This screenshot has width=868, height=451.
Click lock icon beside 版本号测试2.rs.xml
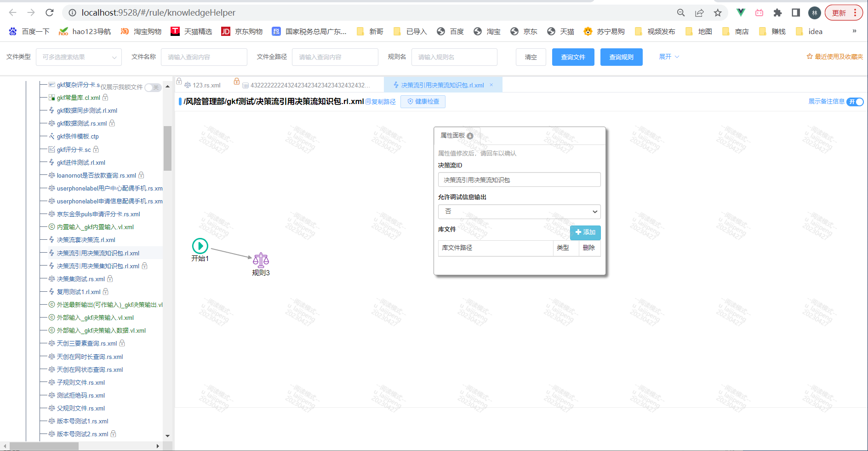[x=113, y=434]
